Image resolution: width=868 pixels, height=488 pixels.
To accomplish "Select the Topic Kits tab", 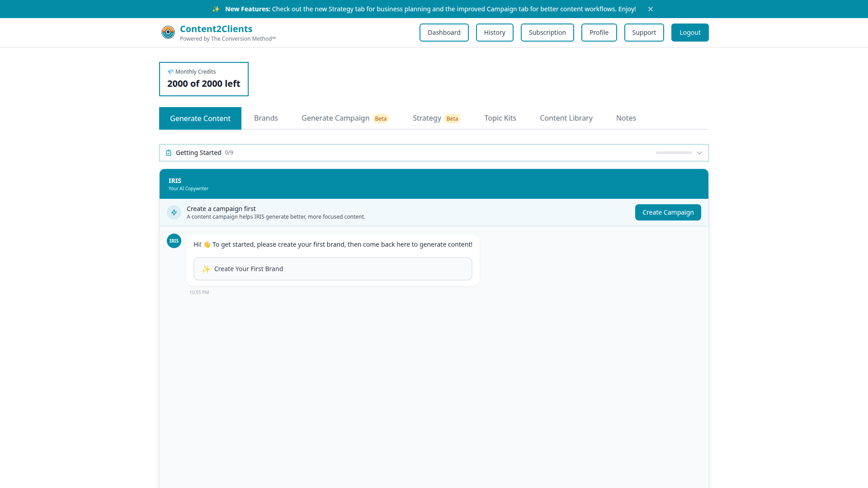I will tap(500, 118).
